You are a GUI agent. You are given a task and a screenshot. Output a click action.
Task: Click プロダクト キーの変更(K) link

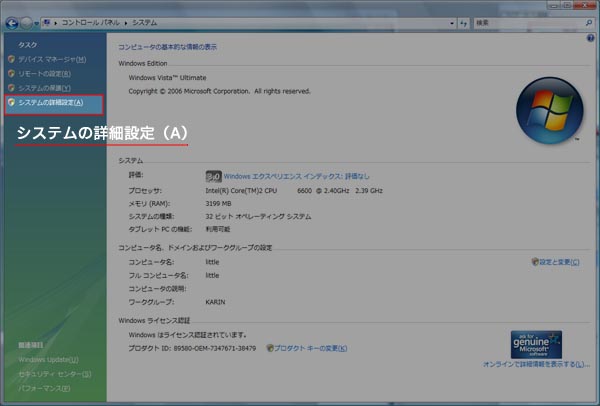(x=311, y=348)
